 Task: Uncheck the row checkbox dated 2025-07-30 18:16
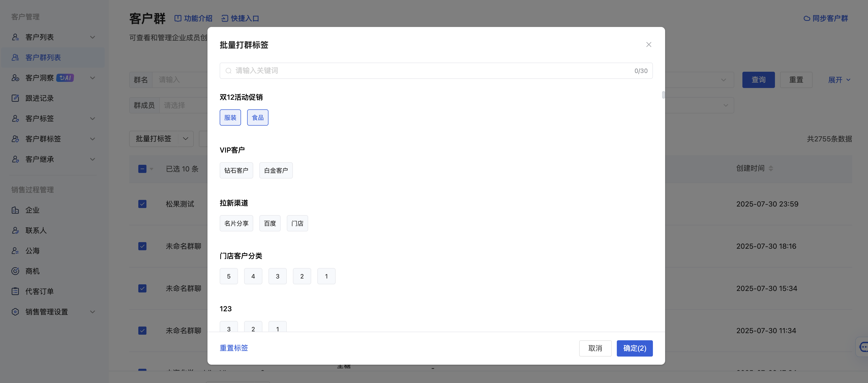[x=142, y=246]
